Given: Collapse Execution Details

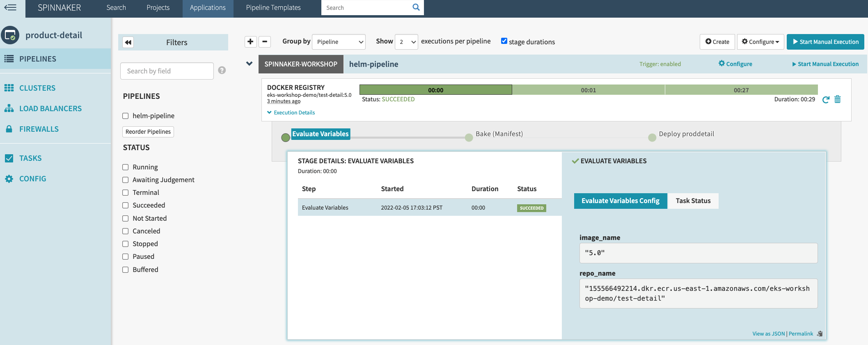Looking at the screenshot, I should point(291,112).
